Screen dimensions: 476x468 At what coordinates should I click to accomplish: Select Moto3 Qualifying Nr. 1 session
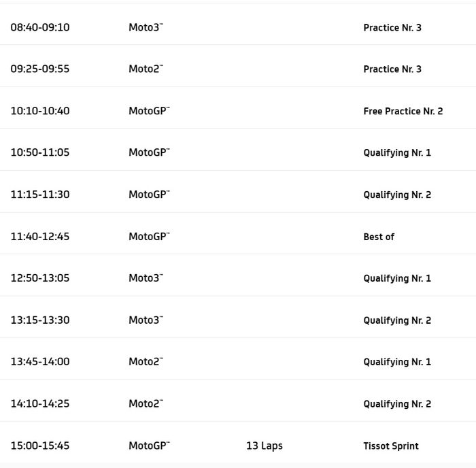397,278
